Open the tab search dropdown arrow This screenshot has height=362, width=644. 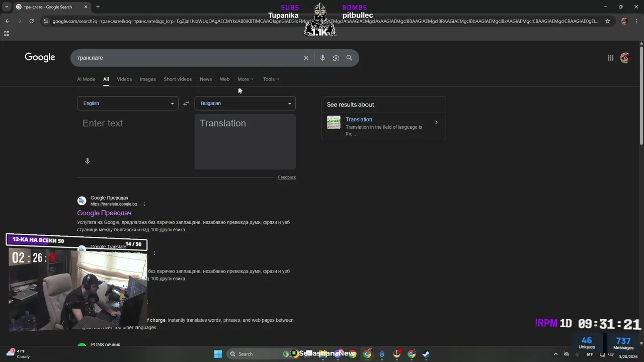[x=7, y=7]
